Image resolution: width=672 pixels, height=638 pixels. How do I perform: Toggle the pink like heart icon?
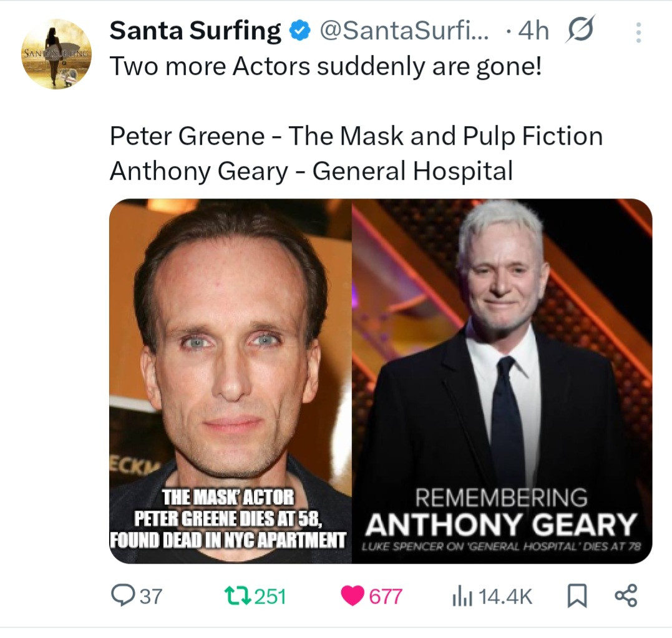coord(353,596)
